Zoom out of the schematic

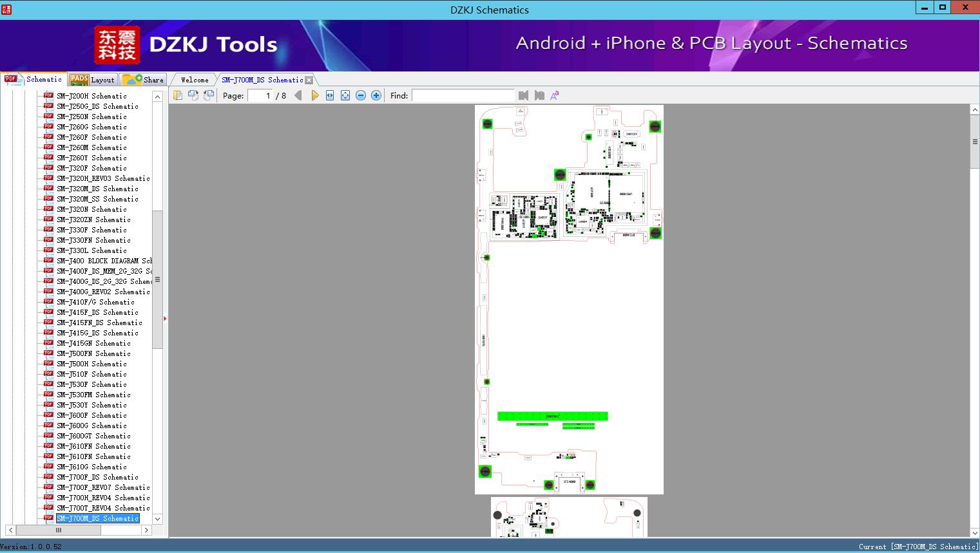tap(361, 95)
